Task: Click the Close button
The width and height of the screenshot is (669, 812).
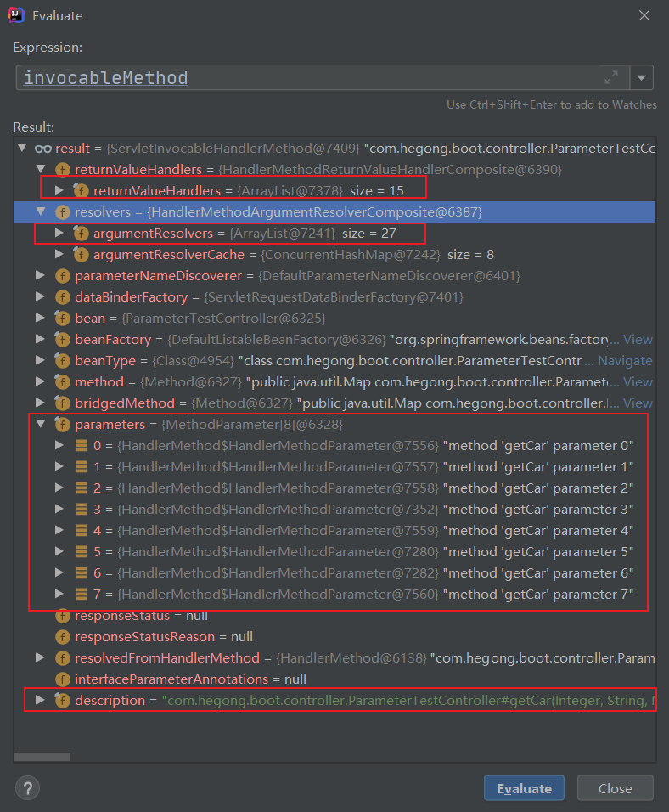Action: pos(616,788)
